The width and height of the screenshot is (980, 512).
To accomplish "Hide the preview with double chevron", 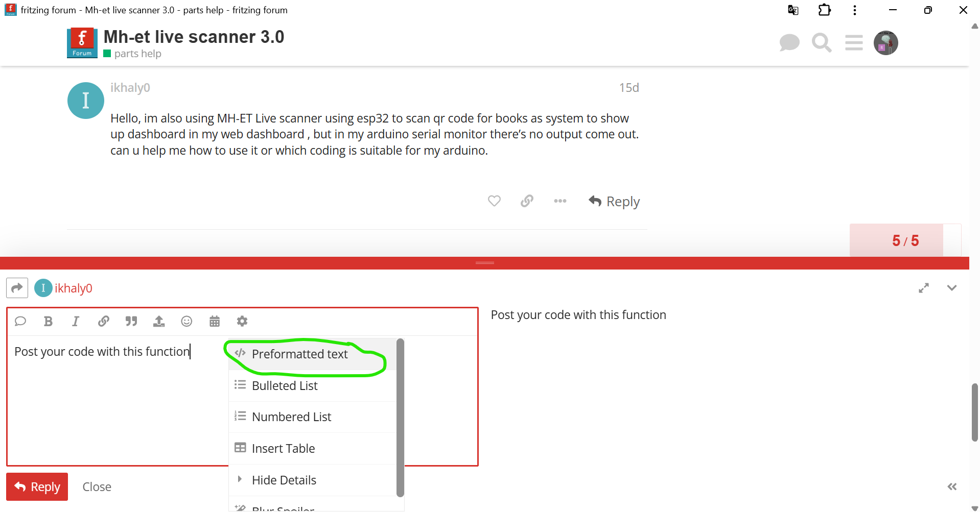I will pos(952,487).
